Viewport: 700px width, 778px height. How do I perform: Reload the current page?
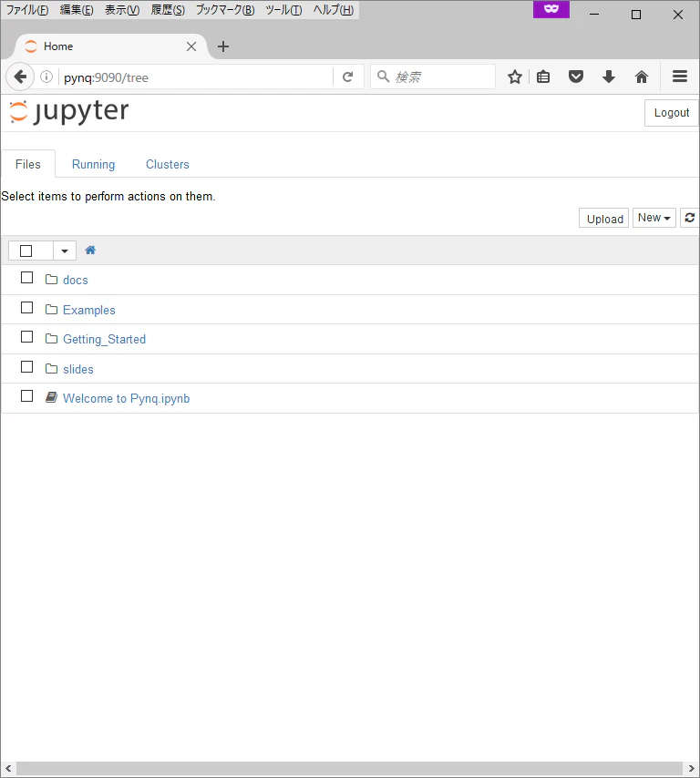pos(347,77)
